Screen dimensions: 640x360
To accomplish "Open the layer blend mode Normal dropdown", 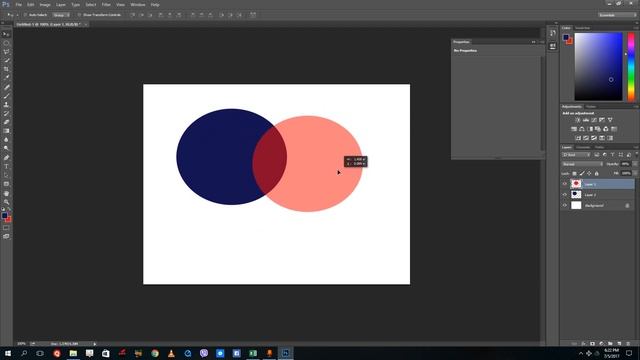I will pos(582,164).
